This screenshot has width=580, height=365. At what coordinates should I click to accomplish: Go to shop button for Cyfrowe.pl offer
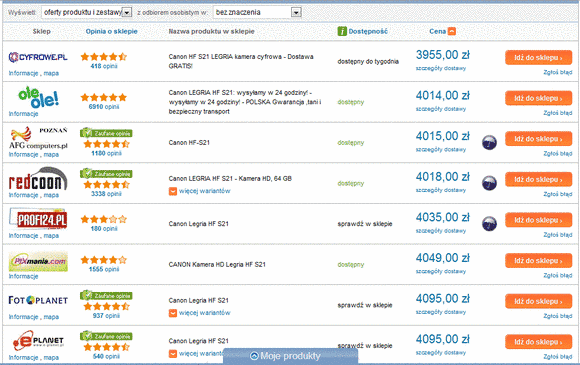[x=538, y=57]
